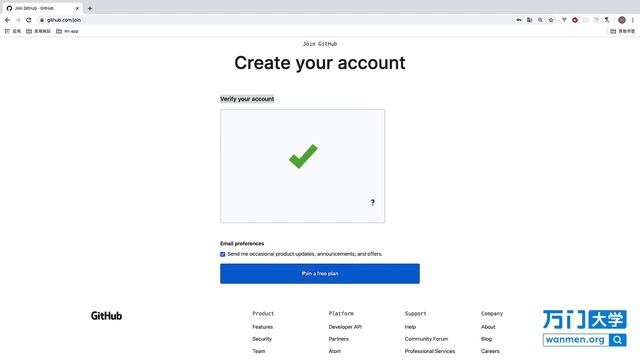The image size is (640, 360).
Task: Open the Professional Services footer link
Action: [430, 351]
